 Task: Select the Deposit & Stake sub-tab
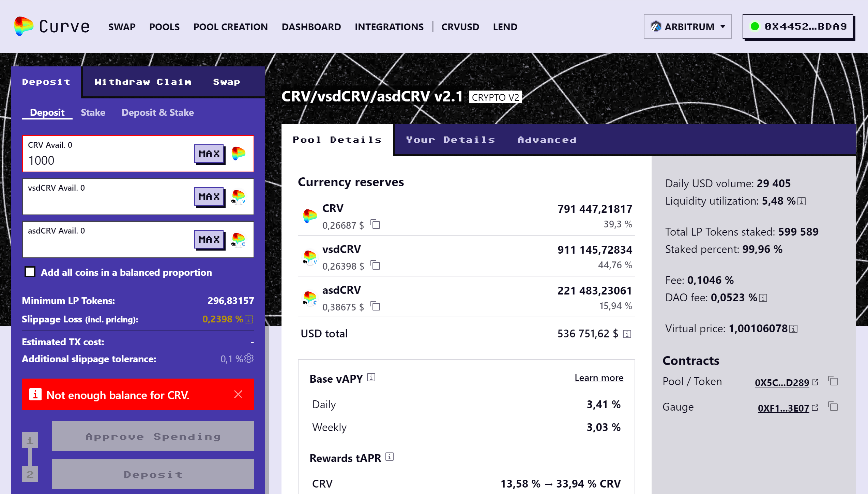[x=157, y=112]
